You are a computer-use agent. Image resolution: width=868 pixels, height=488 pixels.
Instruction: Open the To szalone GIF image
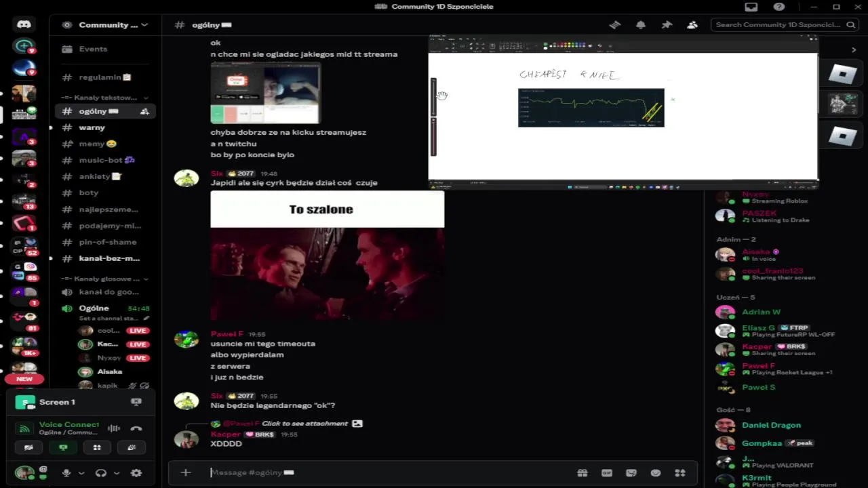click(328, 256)
